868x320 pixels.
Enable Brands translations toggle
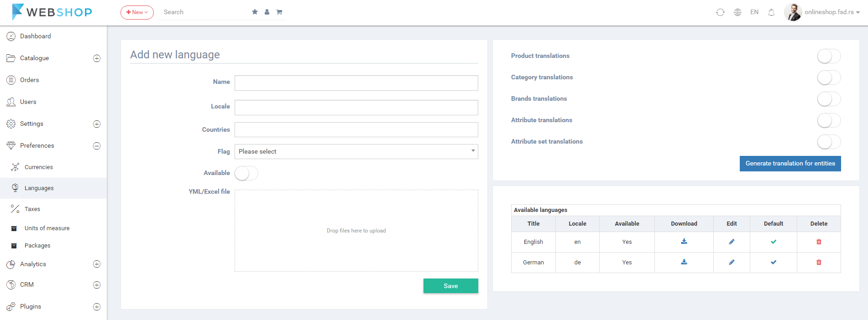coord(829,99)
